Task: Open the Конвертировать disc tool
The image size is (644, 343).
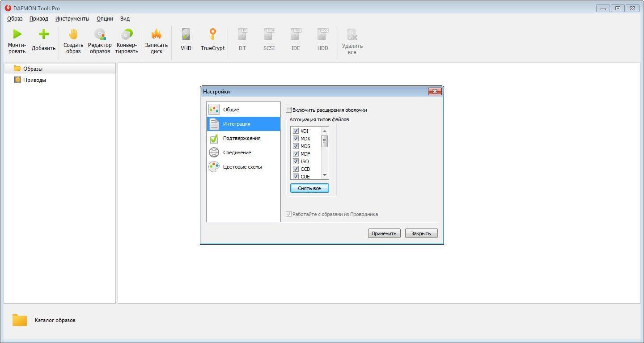Action: click(x=127, y=34)
